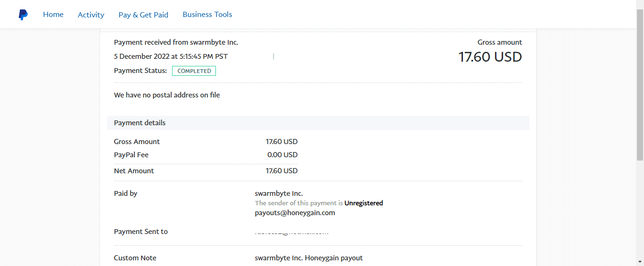
Task: Click the bold Unregistered sender label
Action: coord(363,203)
